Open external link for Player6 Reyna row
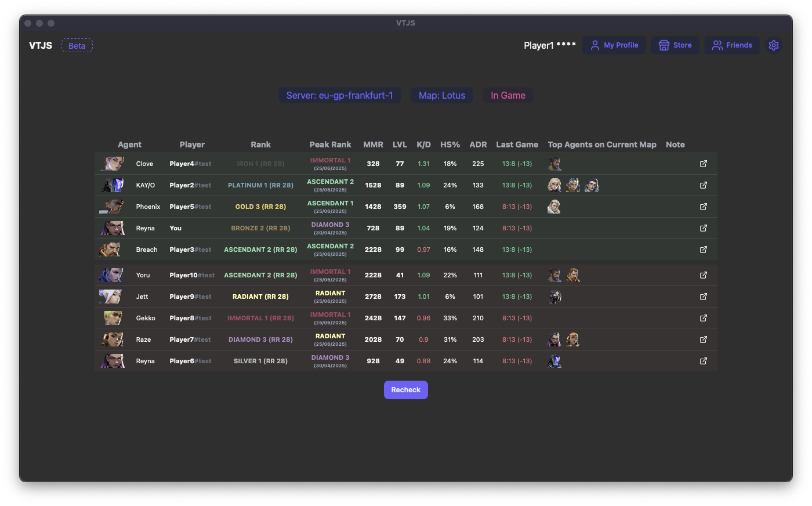Viewport: 812px width, 506px height. [x=704, y=361]
